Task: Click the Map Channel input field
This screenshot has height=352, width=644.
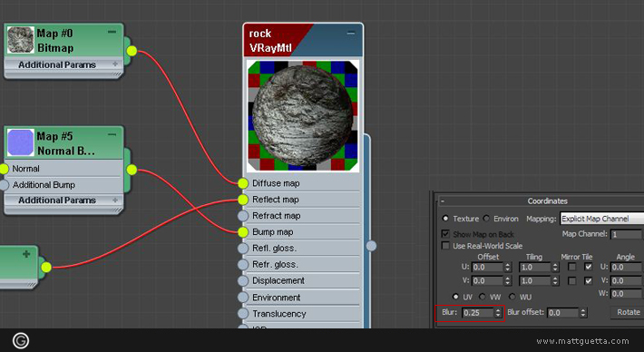Action: 626,234
